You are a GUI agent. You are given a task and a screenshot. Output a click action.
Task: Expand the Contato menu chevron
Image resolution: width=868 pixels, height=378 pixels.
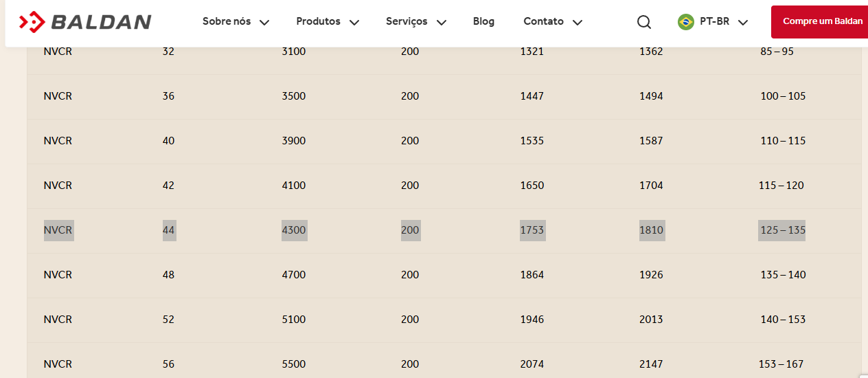coord(578,22)
